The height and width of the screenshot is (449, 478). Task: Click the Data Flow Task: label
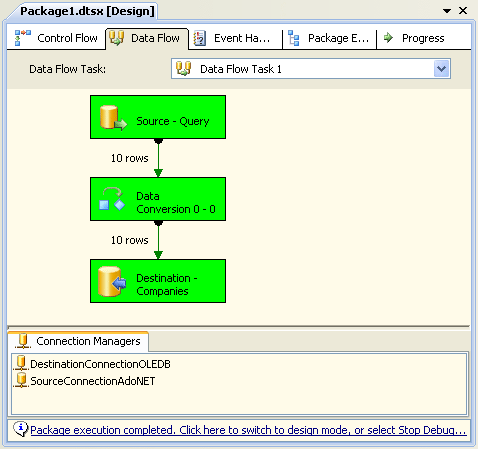click(x=67, y=69)
